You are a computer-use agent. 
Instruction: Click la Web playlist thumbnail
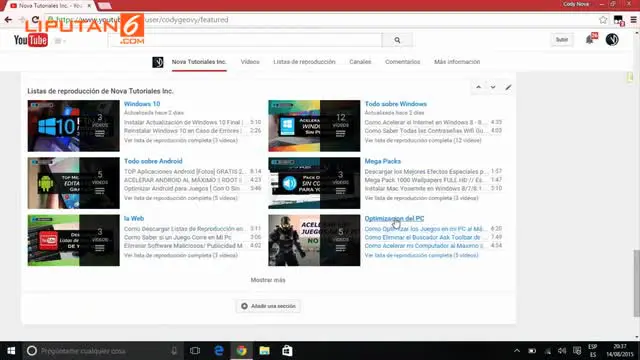point(73,240)
